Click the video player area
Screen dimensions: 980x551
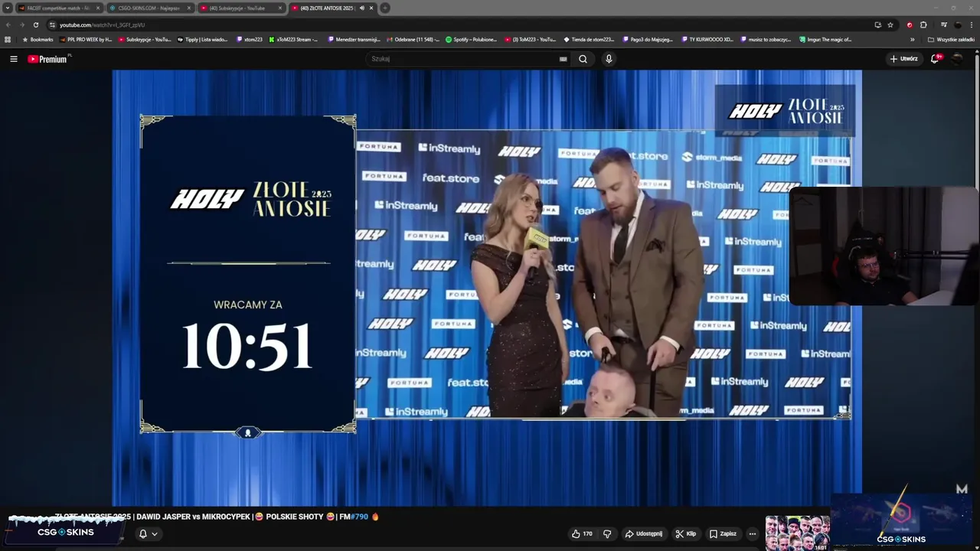point(487,287)
